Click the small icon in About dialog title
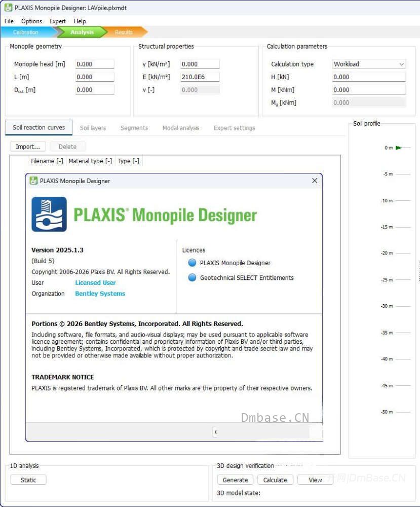 tap(33, 181)
